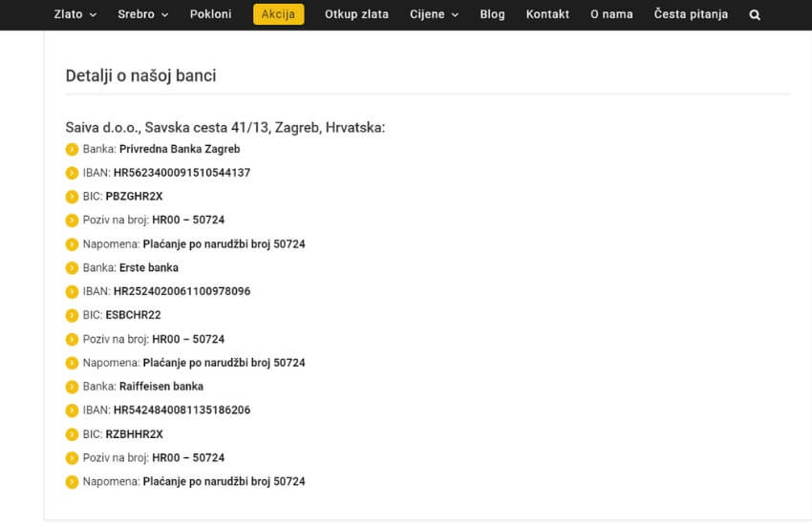
Task: Click the bullet icon beside BIC PBZGHR2X
Action: point(72,197)
